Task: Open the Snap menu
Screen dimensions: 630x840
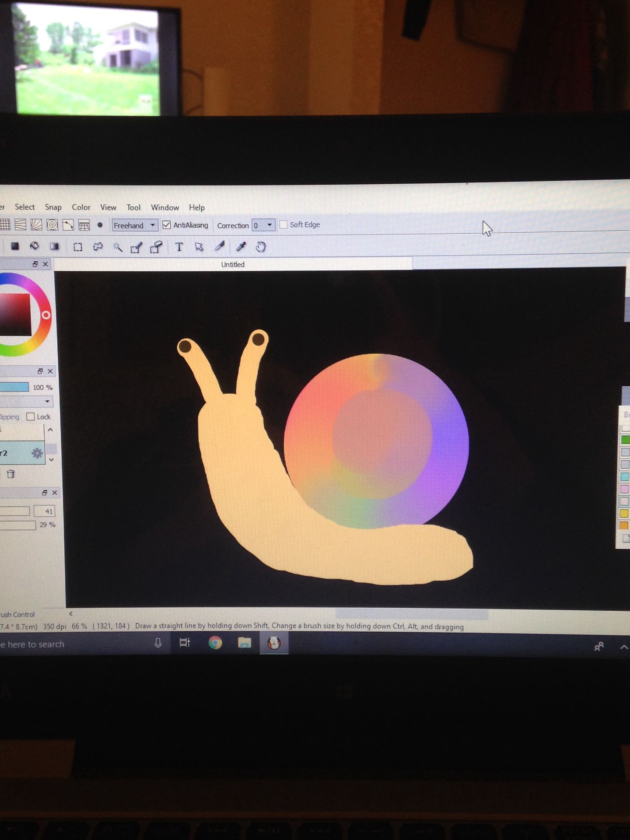Action: (x=53, y=207)
